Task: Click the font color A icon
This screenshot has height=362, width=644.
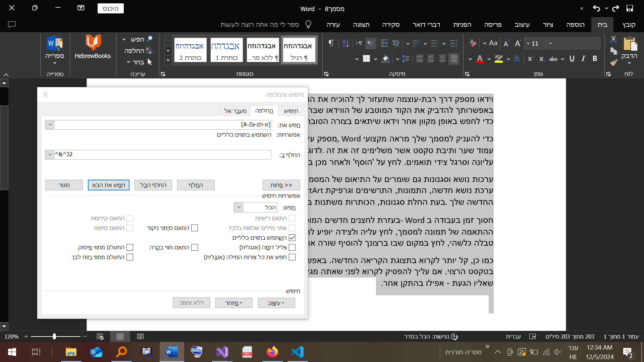Action: tap(480, 59)
